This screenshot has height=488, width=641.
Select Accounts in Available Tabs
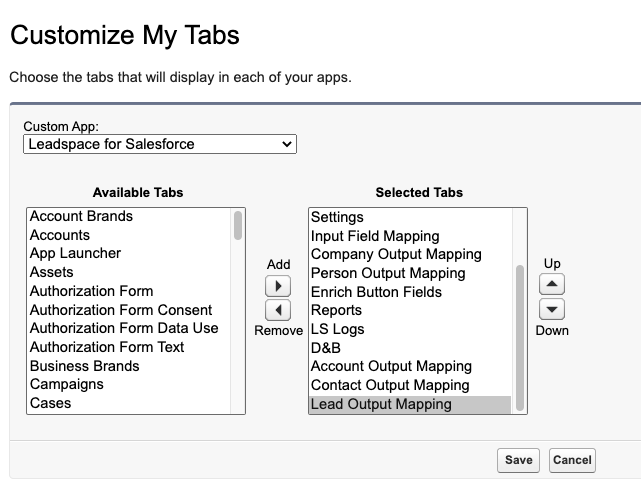pos(129,235)
